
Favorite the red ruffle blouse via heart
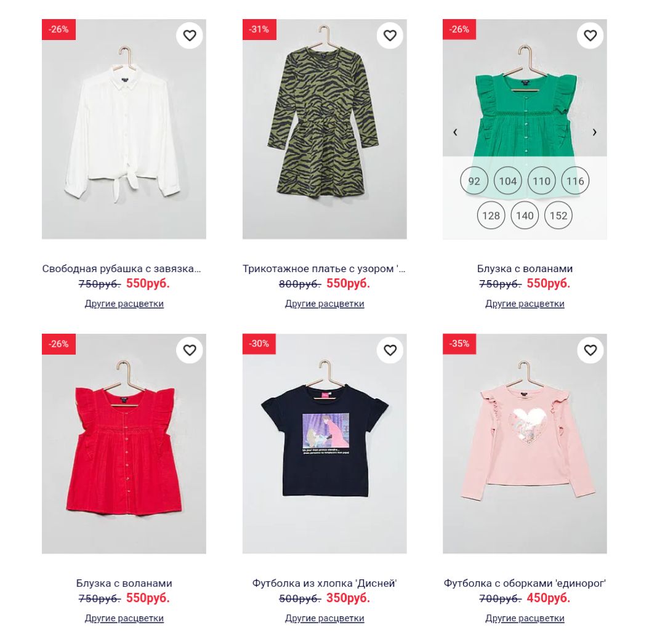(x=190, y=350)
